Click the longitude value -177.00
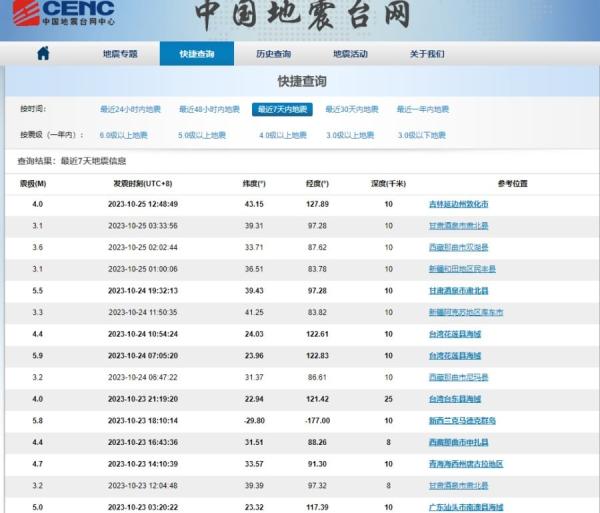 coord(317,421)
